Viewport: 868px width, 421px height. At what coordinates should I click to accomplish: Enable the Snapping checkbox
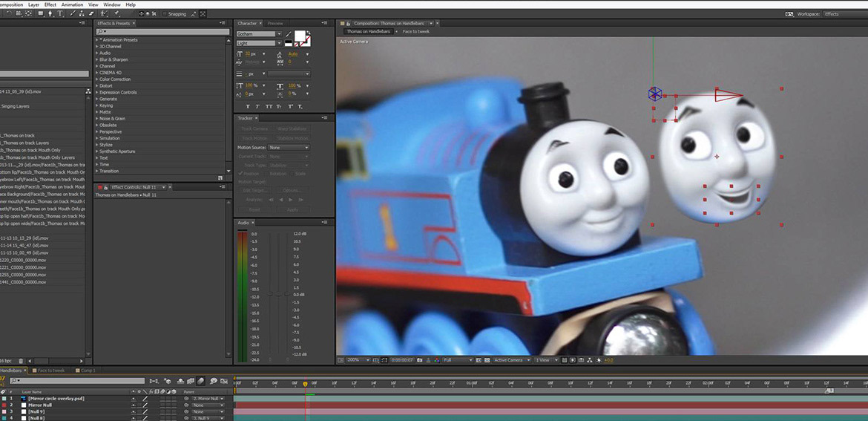pos(165,14)
